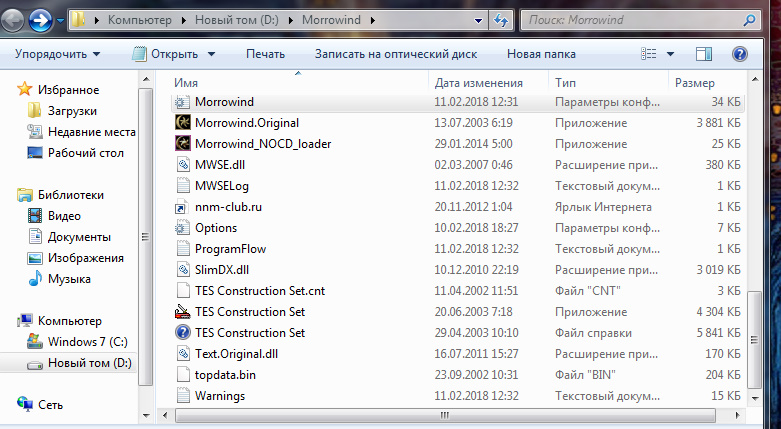Select the Text.Original.dll file icon

point(183,353)
